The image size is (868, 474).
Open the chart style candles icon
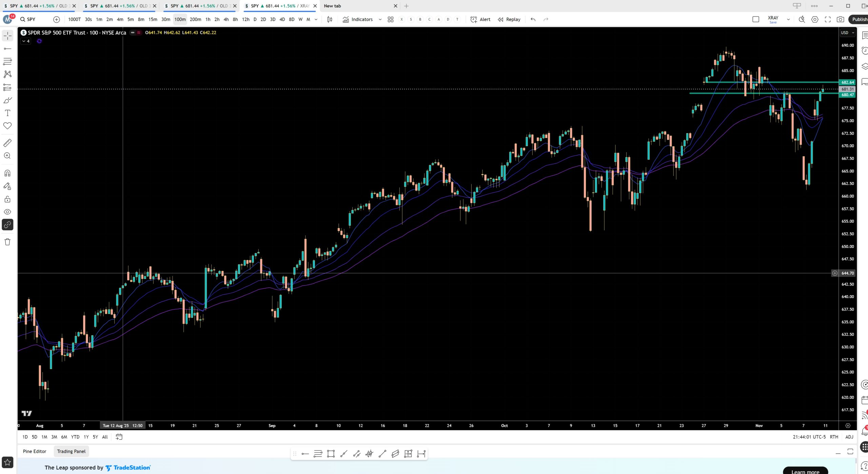tap(330, 19)
